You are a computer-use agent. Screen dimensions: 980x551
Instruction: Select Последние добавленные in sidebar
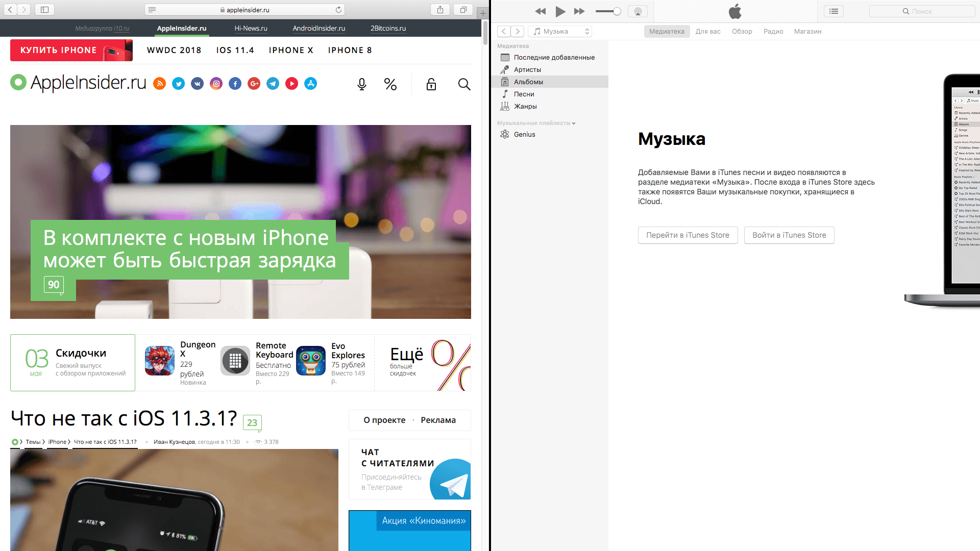[x=550, y=57]
